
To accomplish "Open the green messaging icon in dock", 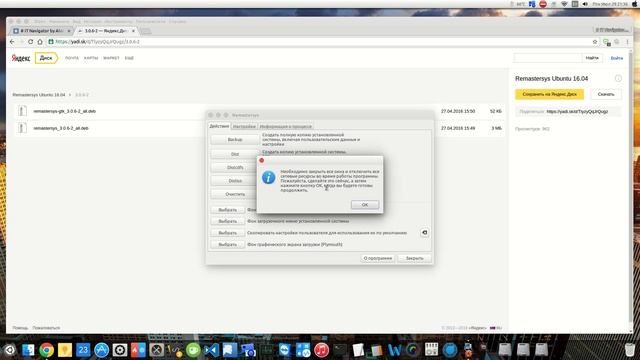I will pyautogui.click(x=193, y=350).
